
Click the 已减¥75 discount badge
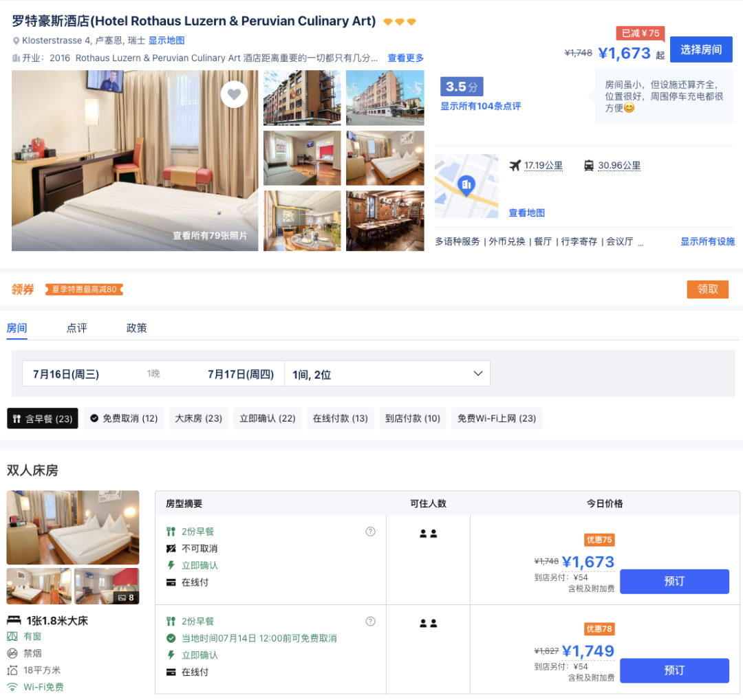[x=640, y=33]
